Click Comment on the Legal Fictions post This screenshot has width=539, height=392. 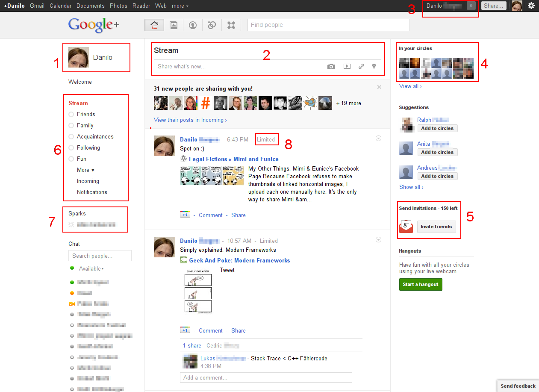click(x=211, y=215)
